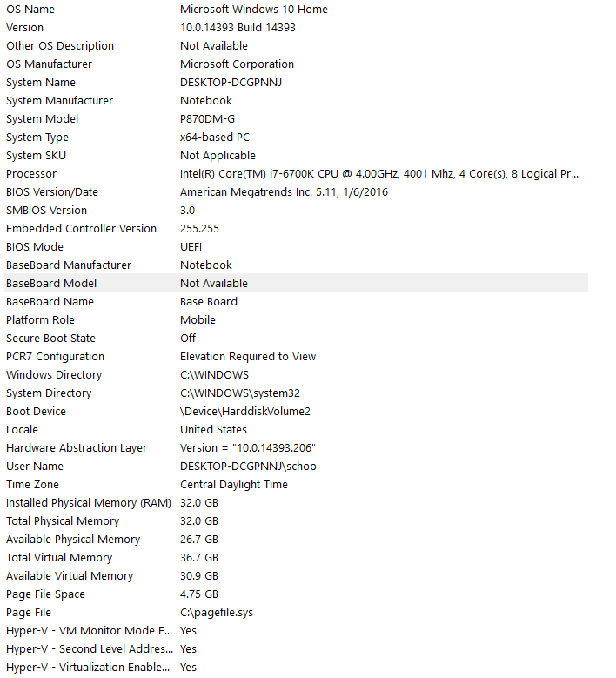616x678 pixels.
Task: Select the DESKTOP-DCGPNNJ system name value
Action: click(231, 82)
